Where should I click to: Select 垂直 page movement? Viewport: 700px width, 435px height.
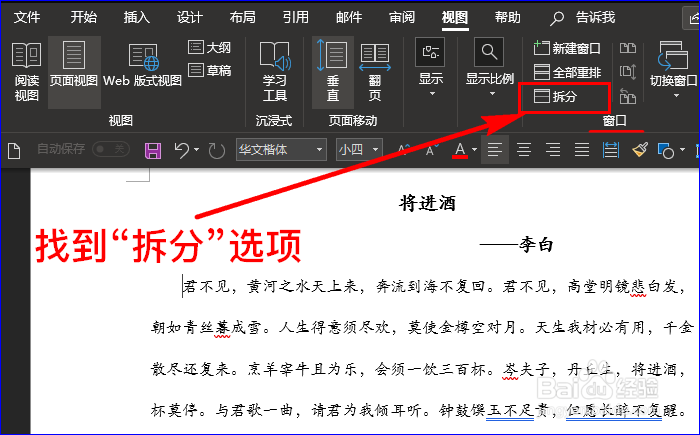click(333, 72)
